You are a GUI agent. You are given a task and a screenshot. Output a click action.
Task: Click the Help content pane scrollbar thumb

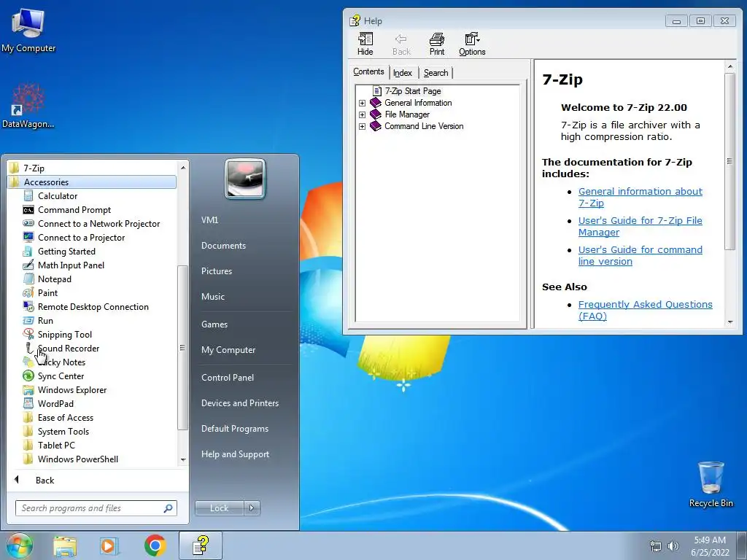pyautogui.click(x=729, y=161)
